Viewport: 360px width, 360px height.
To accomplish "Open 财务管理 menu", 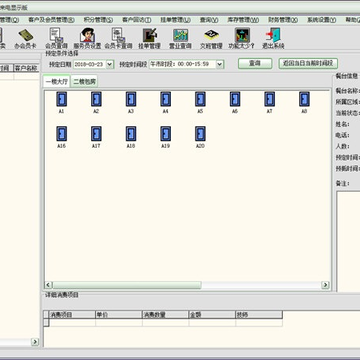I will point(283,20).
